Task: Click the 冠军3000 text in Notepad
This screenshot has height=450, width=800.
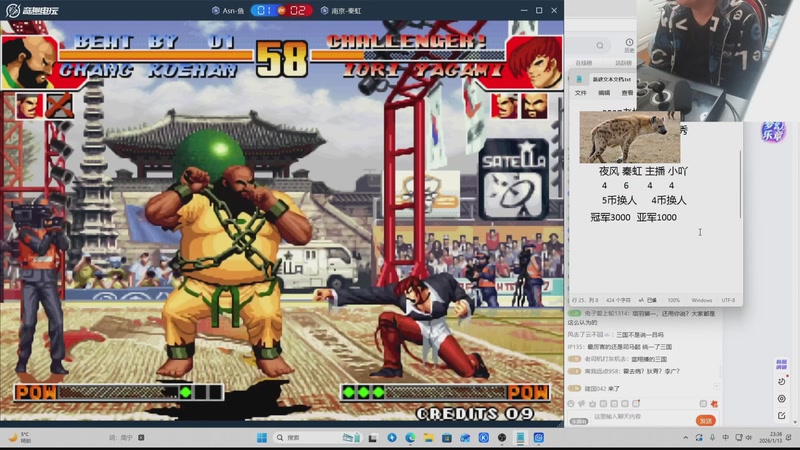Action: click(610, 217)
